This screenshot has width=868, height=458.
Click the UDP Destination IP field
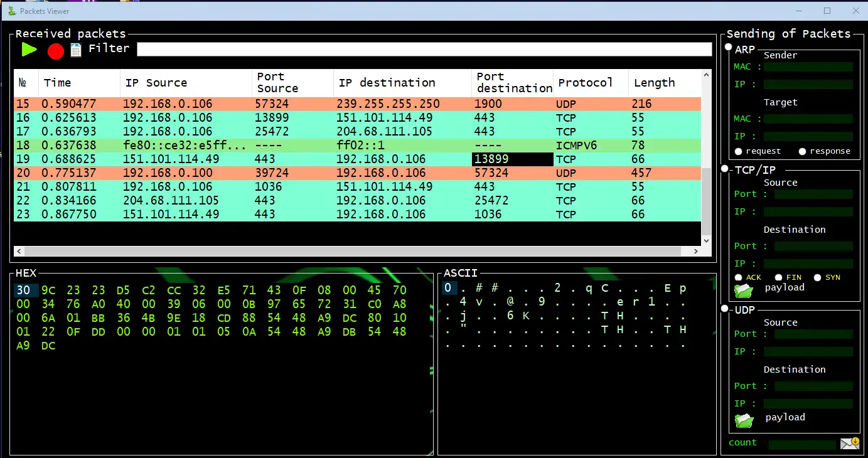[808, 404]
